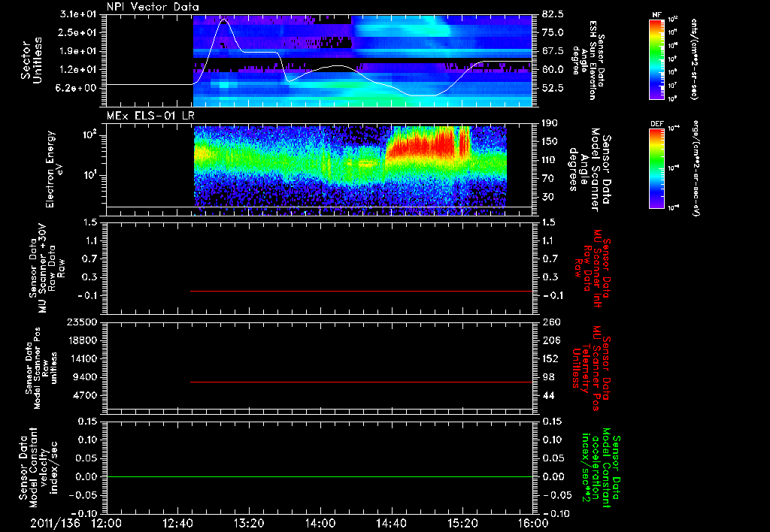Click the "44" telemetry tick label
This screenshot has width=770, height=532.
[548, 395]
